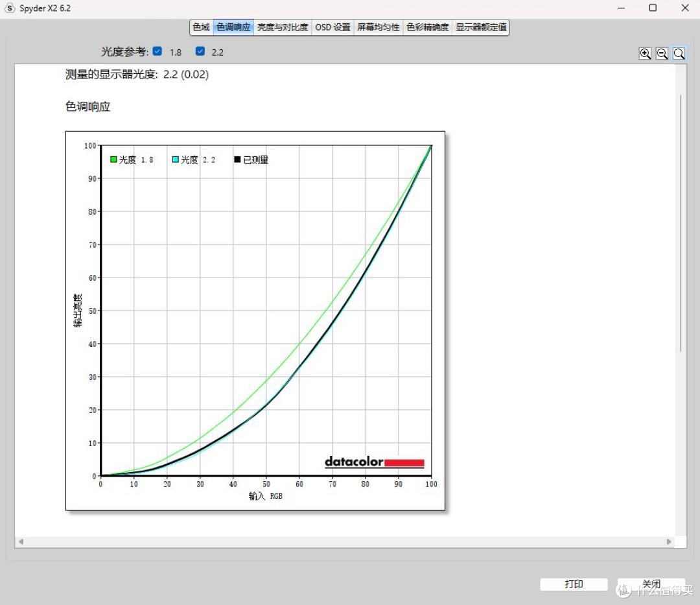Open the OSD 设置 tab
The width and height of the screenshot is (700, 605).
tap(332, 27)
